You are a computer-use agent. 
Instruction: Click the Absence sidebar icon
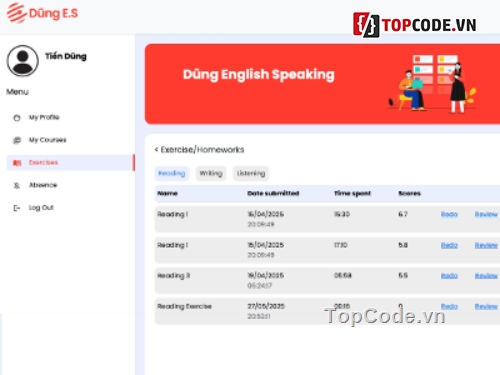pos(17,185)
